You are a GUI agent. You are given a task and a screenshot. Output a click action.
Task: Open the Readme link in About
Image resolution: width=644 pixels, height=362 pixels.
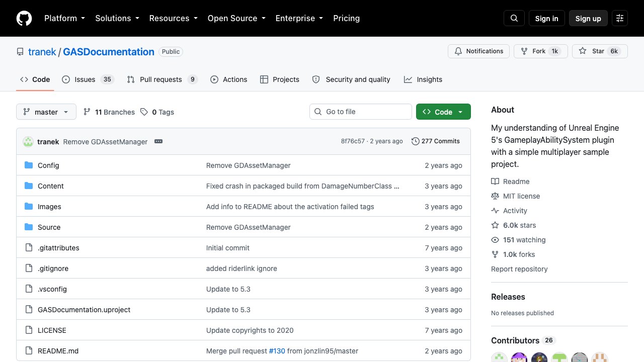[x=510, y=182]
